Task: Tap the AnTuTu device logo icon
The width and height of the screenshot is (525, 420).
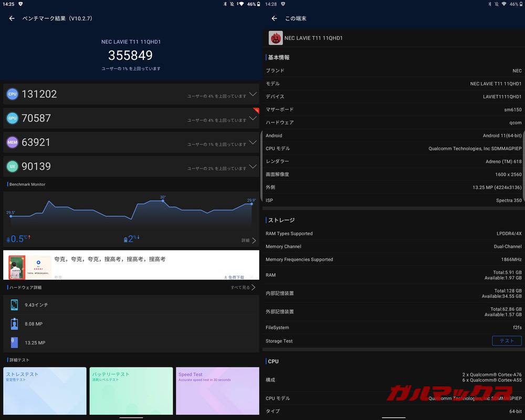Action: click(276, 38)
